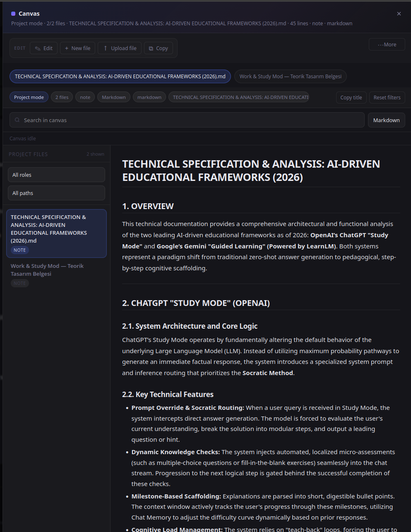This screenshot has width=411, height=532.
Task: Click the Edit pencil icon button
Action: click(x=43, y=48)
